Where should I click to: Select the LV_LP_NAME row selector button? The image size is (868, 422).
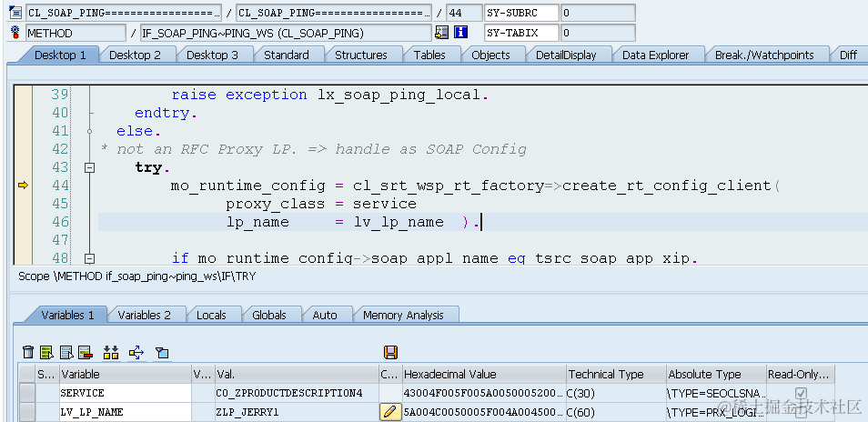[x=26, y=412]
